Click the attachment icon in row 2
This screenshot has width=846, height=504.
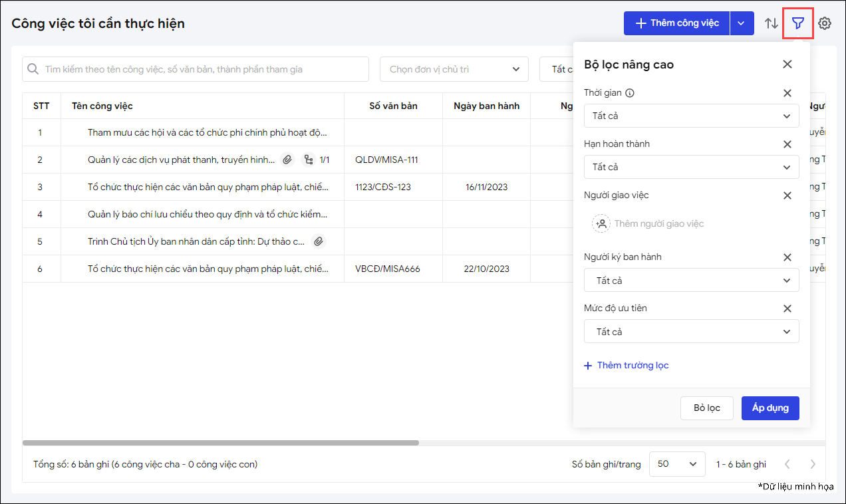(x=287, y=160)
